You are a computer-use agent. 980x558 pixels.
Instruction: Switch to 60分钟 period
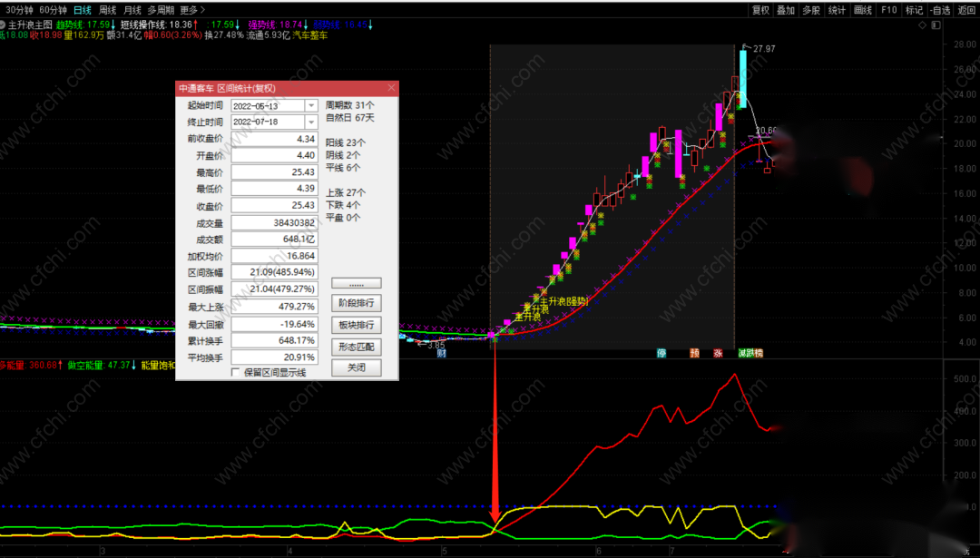click(x=54, y=10)
